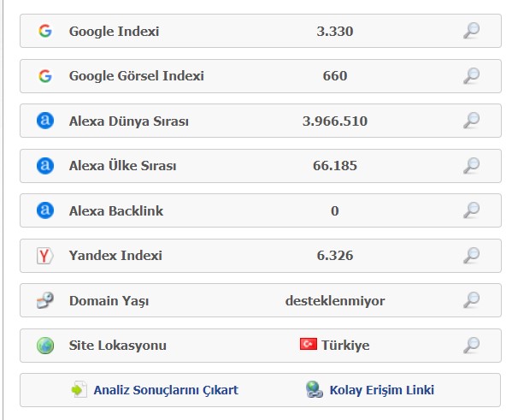Click the Alexa logo beside Alexa Backlink

pyautogui.click(x=45, y=210)
